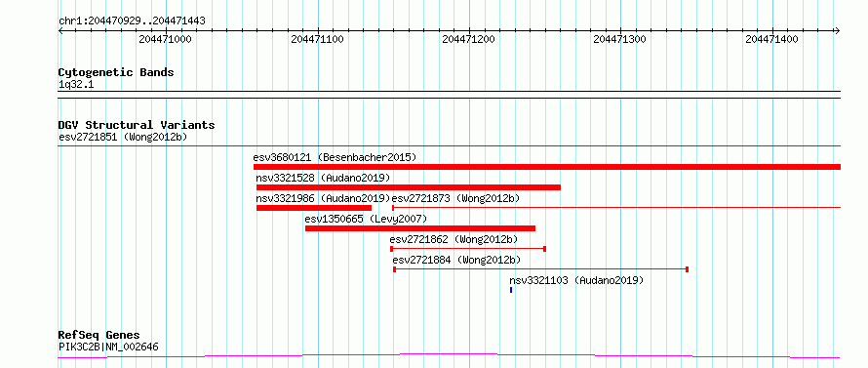Click the 1q32.1 cytogenetic band bar
The image size is (868, 368).
[x=449, y=95]
